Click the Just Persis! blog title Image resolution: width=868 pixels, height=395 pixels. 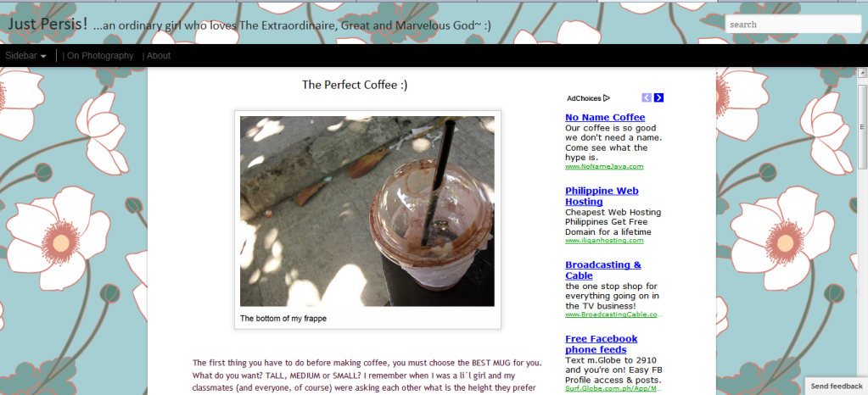[x=48, y=24]
